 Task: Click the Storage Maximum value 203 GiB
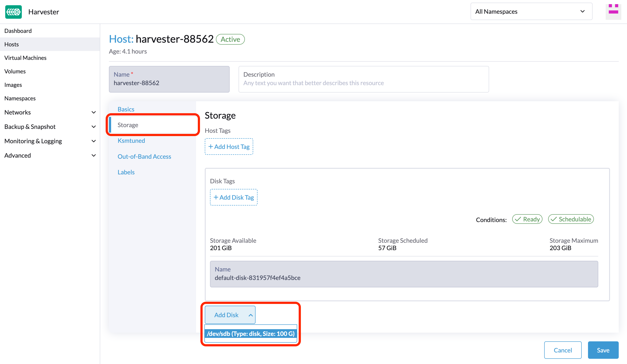point(560,248)
